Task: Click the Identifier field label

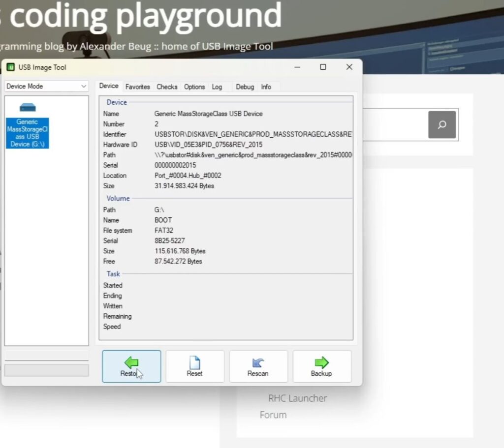Action: click(115, 134)
